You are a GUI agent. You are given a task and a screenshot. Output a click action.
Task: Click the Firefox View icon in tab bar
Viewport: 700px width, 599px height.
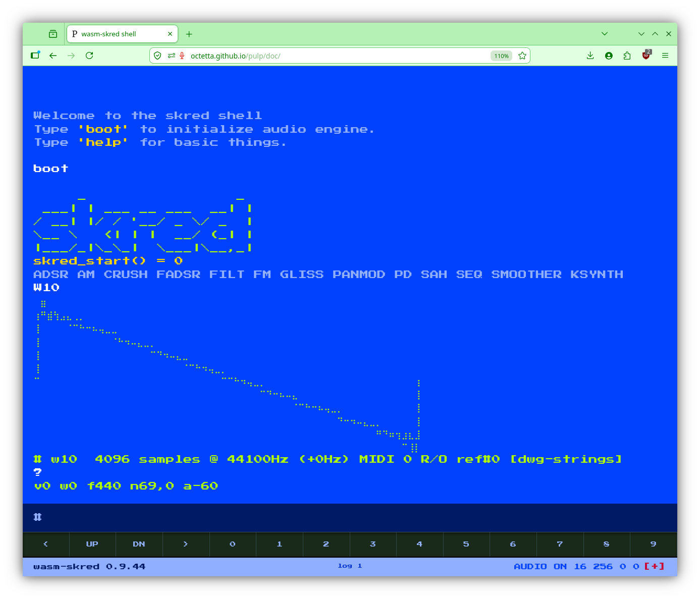point(53,34)
